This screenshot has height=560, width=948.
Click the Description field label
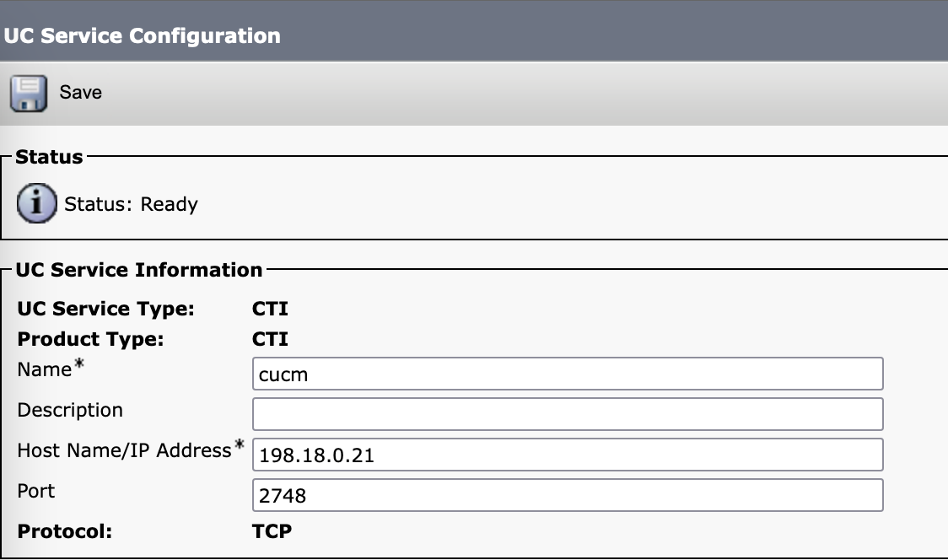point(70,410)
